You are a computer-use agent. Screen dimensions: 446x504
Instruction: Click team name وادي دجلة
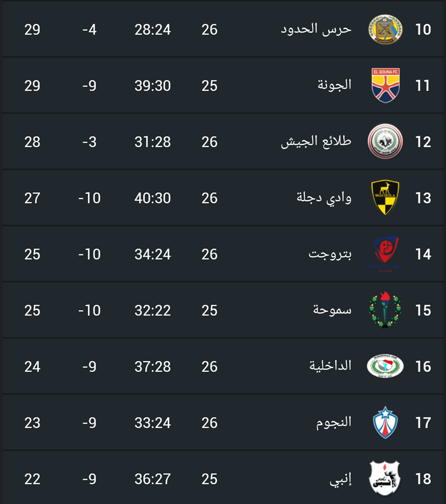[324, 198]
